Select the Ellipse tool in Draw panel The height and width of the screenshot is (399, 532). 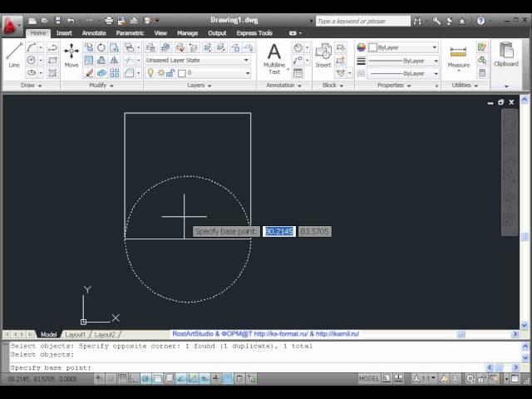32,72
